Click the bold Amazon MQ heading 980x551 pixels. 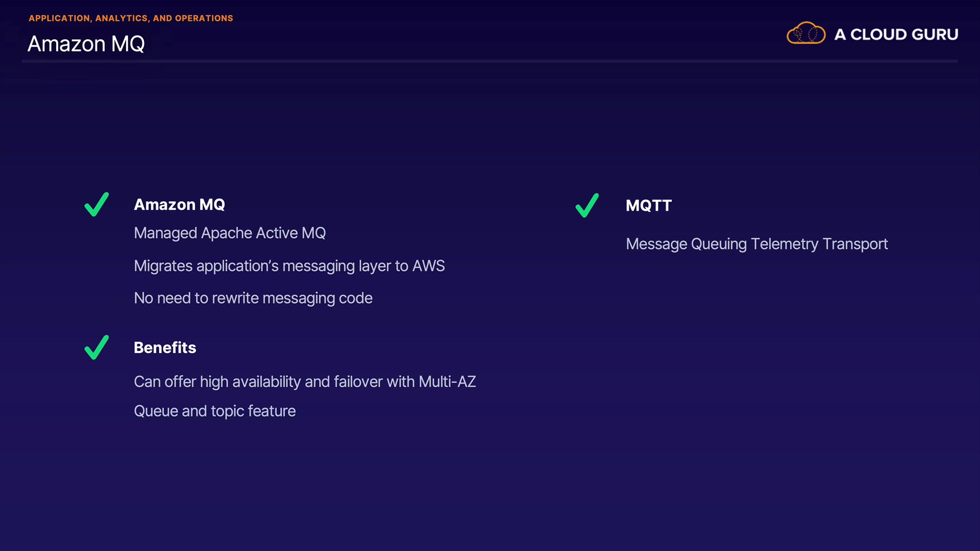179,205
